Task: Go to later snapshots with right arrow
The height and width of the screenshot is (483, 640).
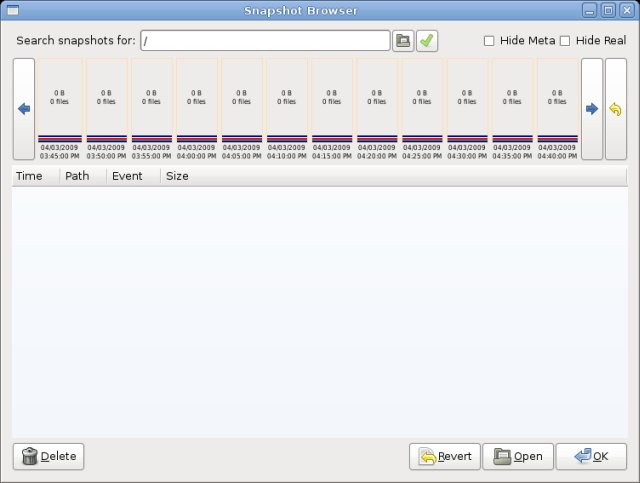Action: (x=592, y=109)
